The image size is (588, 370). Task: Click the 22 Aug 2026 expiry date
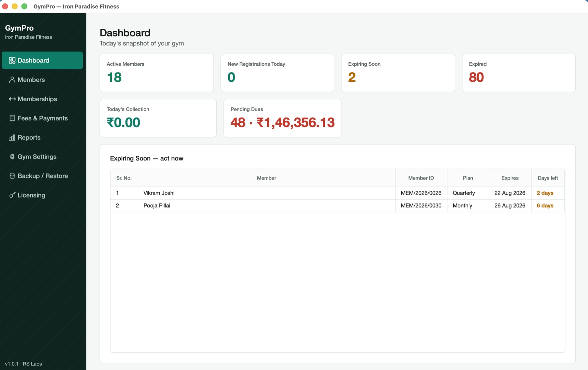(x=510, y=193)
